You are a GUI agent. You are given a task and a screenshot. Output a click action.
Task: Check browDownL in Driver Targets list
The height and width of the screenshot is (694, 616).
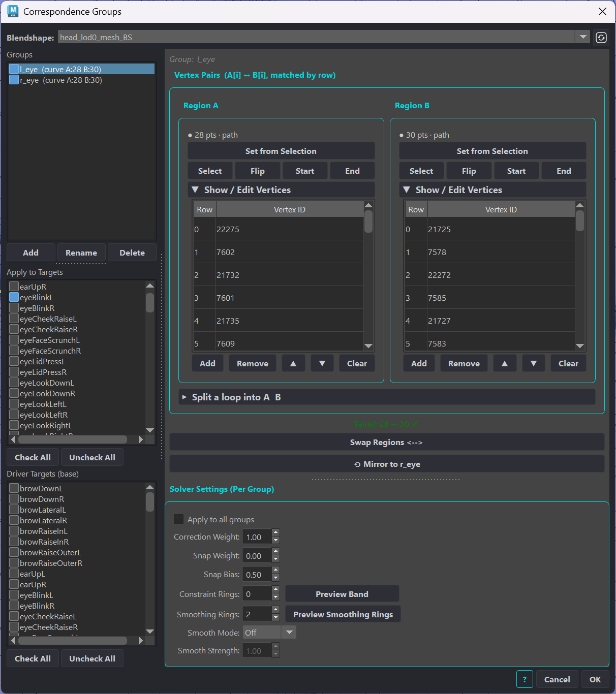coord(14,488)
